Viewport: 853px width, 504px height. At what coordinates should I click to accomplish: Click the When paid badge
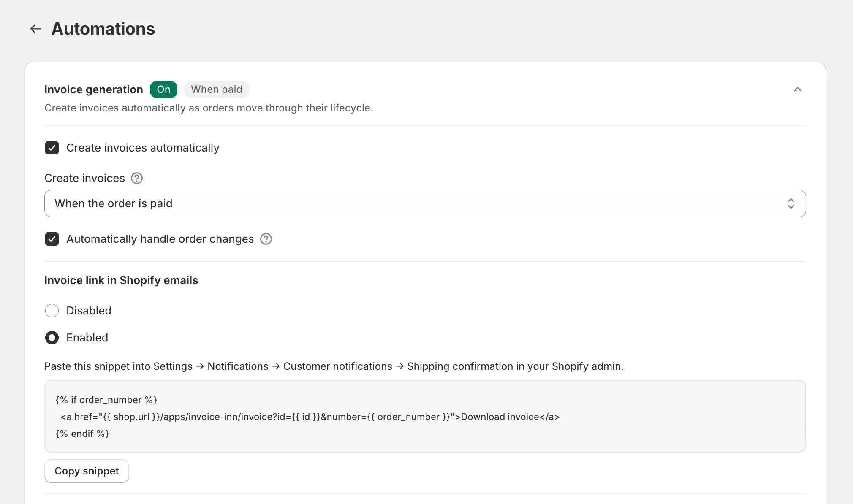(217, 89)
